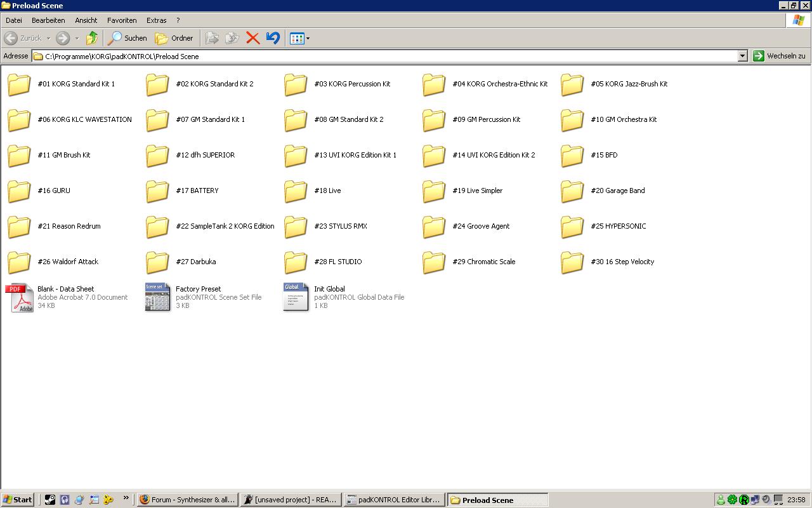Switch to Forum - Synthesizer Firefox taskbar button
The height and width of the screenshot is (508, 812).
[x=188, y=500]
